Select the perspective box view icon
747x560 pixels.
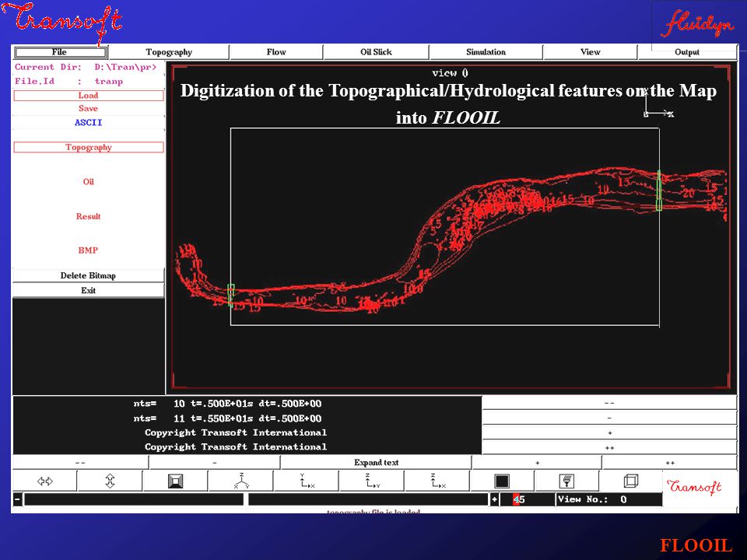175,481
